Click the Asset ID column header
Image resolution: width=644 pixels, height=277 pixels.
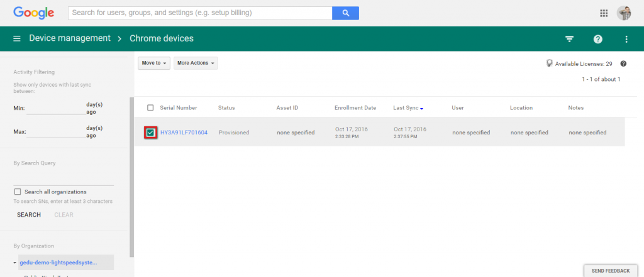[287, 108]
